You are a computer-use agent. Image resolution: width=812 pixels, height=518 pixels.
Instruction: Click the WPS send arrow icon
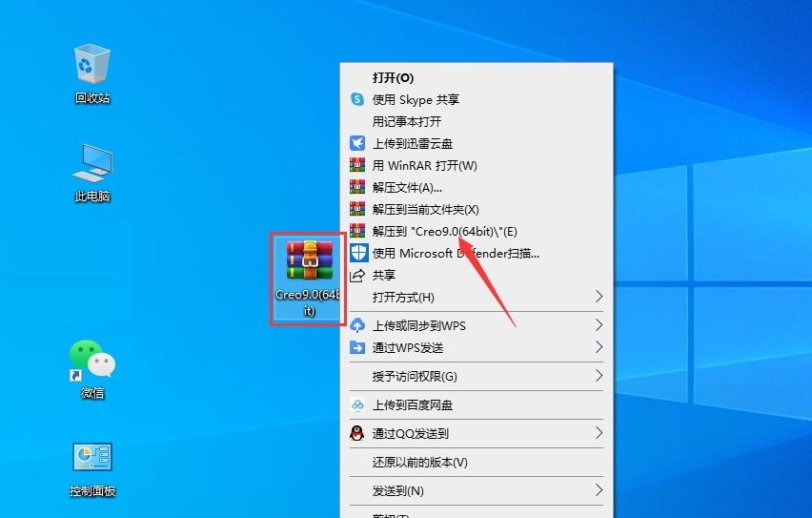[357, 347]
